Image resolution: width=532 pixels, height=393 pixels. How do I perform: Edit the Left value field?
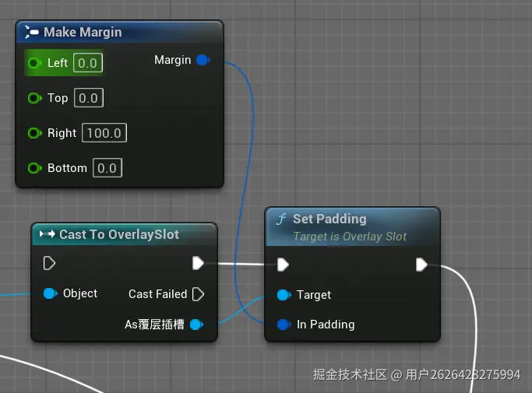[x=88, y=63]
